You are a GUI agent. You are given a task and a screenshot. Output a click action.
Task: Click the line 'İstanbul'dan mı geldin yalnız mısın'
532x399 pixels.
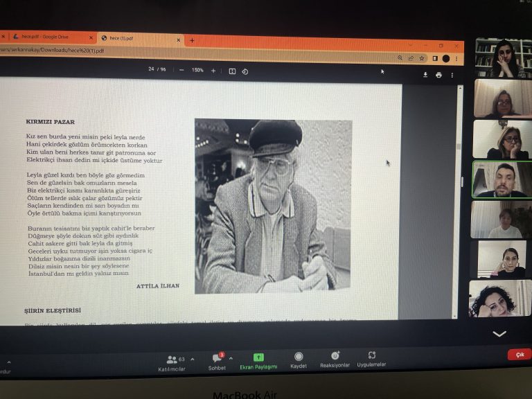(78, 273)
